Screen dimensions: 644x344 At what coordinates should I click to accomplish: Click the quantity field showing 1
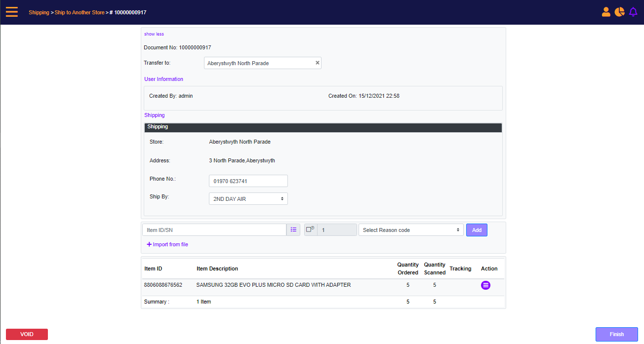click(337, 230)
